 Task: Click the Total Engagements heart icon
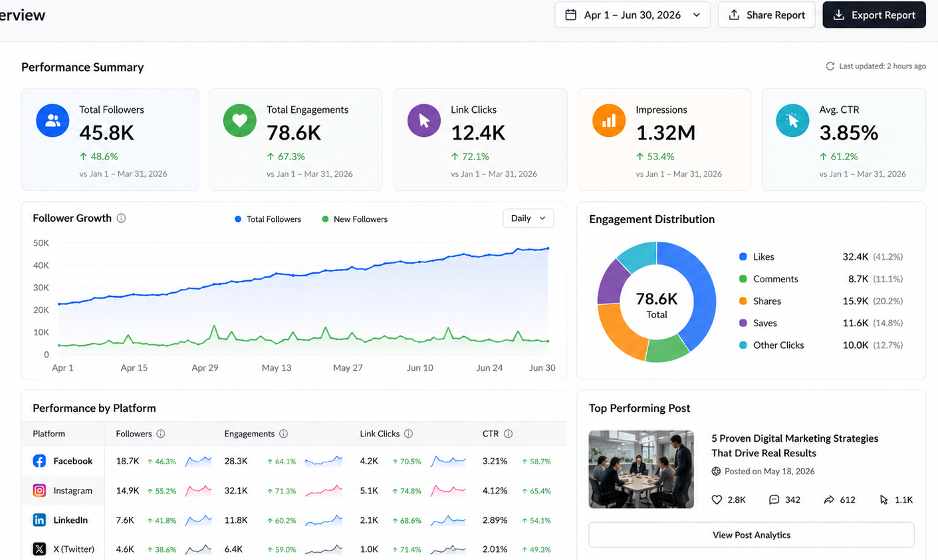tap(240, 121)
